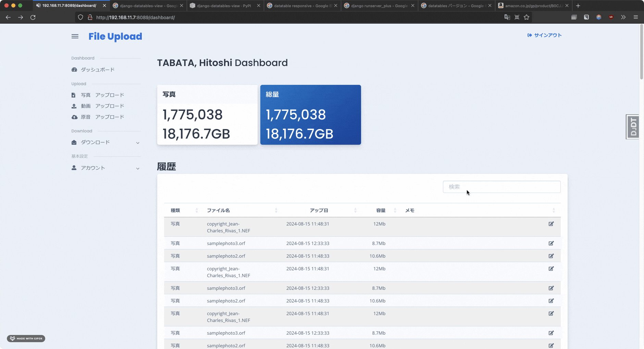This screenshot has height=349, width=644.
Task: Edit memo of first copyright_Jean-Charles_Rivas_1.NEF row
Action: point(551,224)
